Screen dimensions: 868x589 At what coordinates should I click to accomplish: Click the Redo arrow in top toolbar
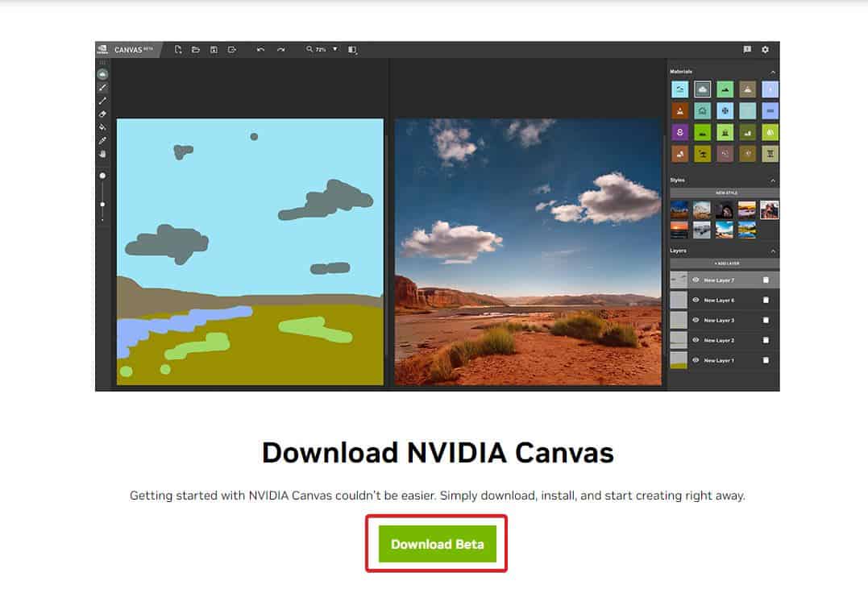click(280, 50)
